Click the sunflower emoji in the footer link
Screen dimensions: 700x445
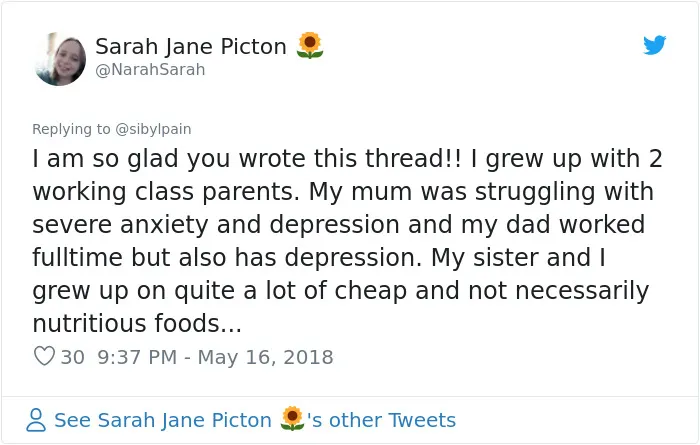pyautogui.click(x=292, y=419)
